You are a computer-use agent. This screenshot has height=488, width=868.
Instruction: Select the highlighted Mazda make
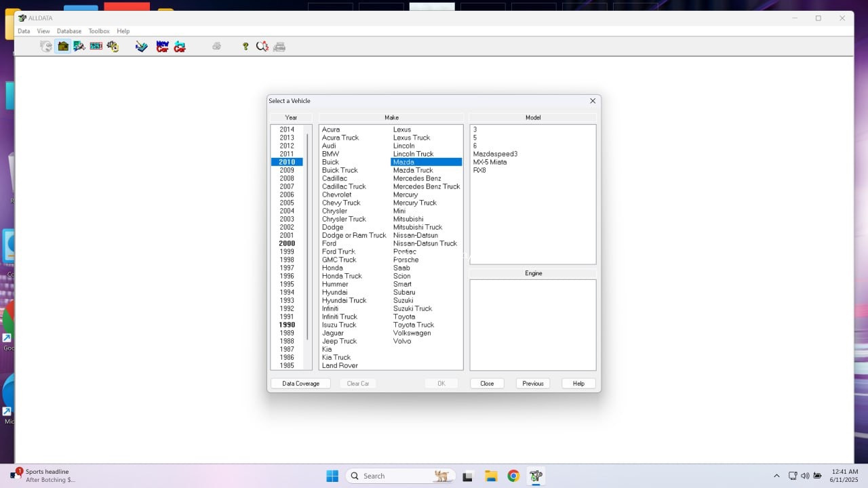pyautogui.click(x=426, y=162)
